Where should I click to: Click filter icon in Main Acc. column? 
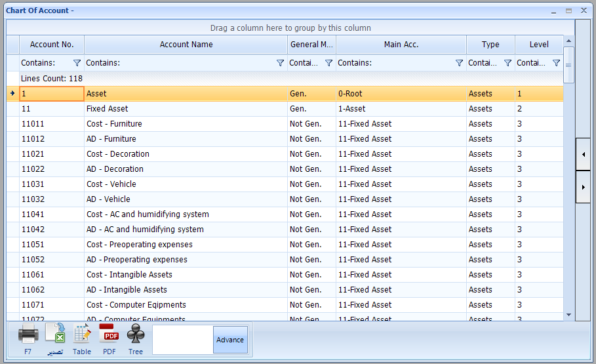(x=459, y=63)
